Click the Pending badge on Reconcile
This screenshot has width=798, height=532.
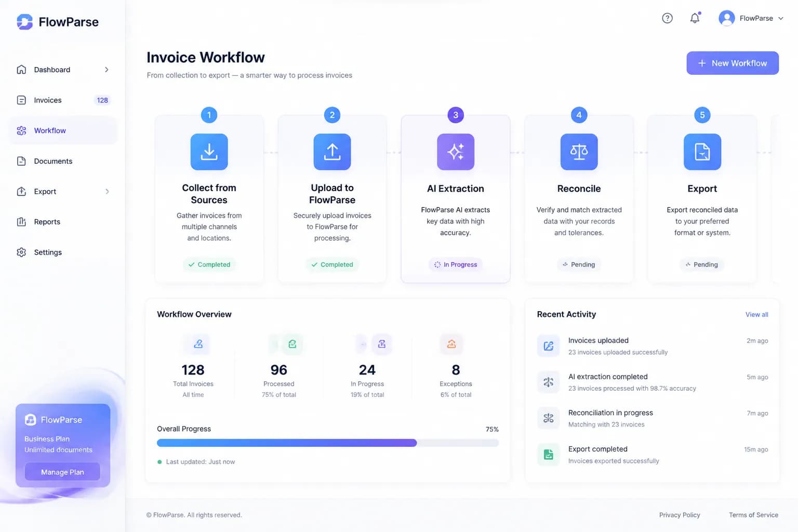579,264
